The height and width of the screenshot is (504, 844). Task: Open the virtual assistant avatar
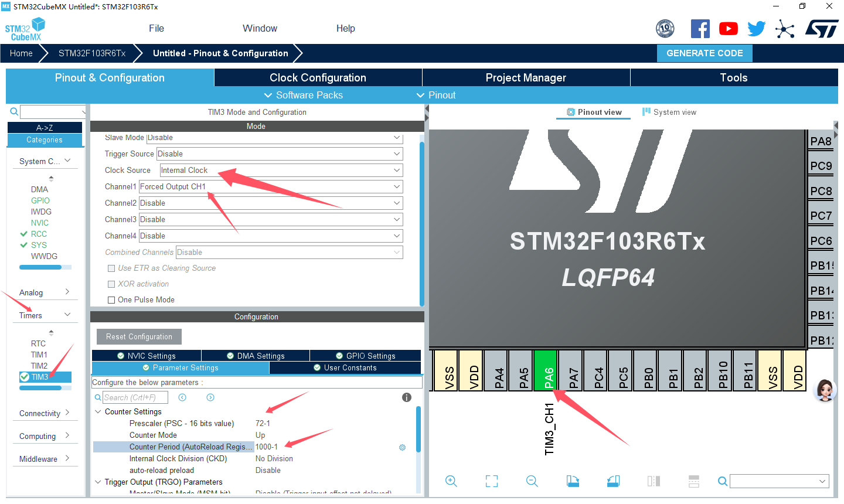[x=825, y=390]
